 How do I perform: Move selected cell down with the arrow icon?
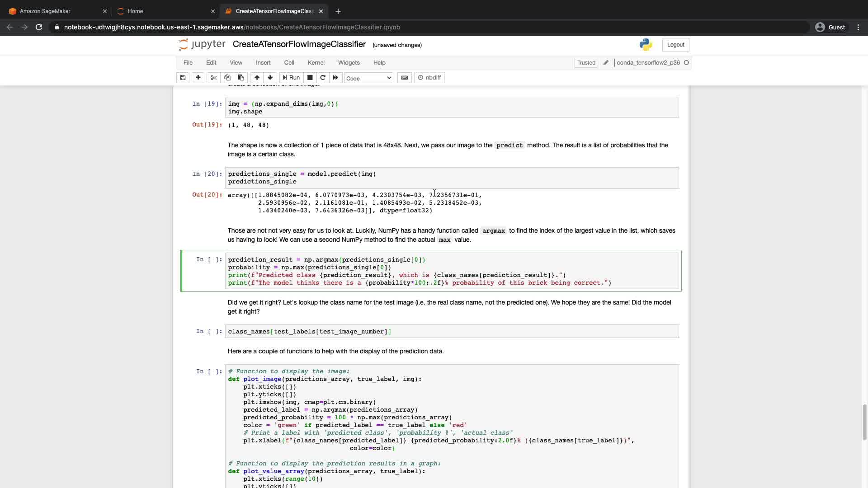click(270, 78)
